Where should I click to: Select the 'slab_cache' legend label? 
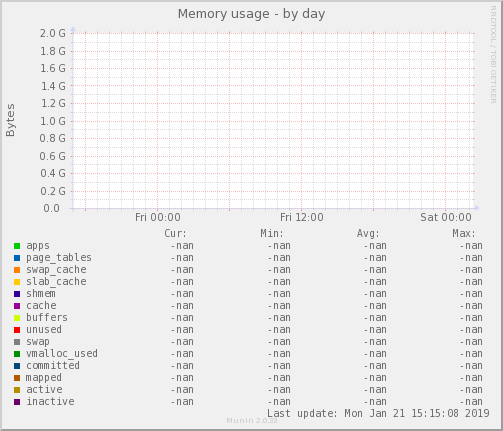56,282
